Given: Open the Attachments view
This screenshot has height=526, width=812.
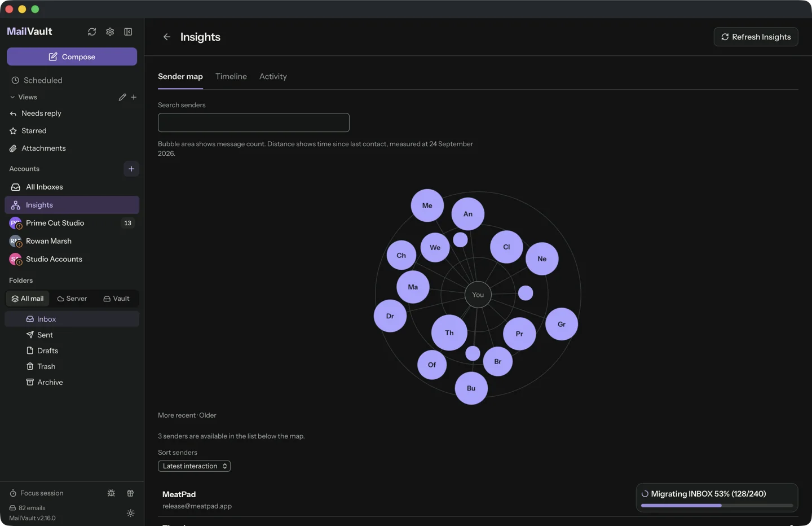Looking at the screenshot, I should click(x=72, y=148).
